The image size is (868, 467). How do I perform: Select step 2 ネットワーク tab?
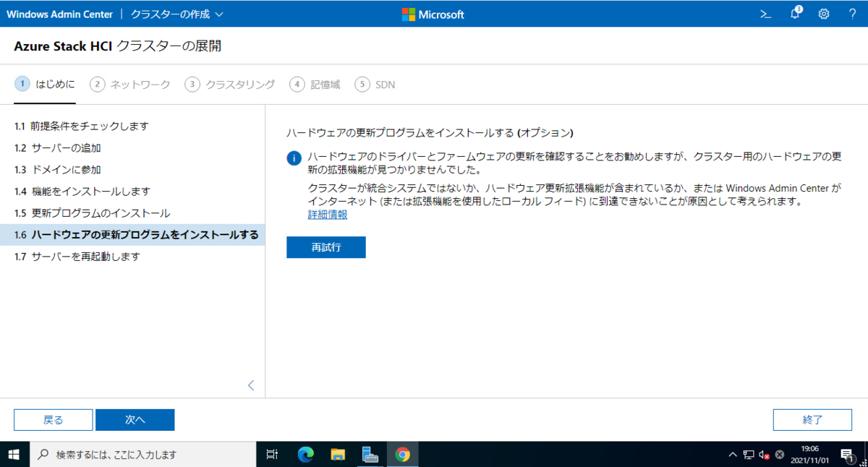pos(130,85)
